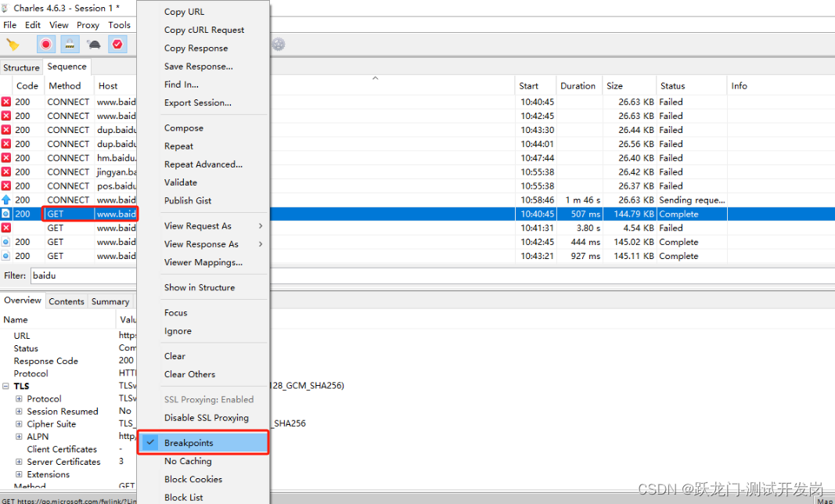Sort by the Status column header
835x504 pixels.
click(691, 86)
